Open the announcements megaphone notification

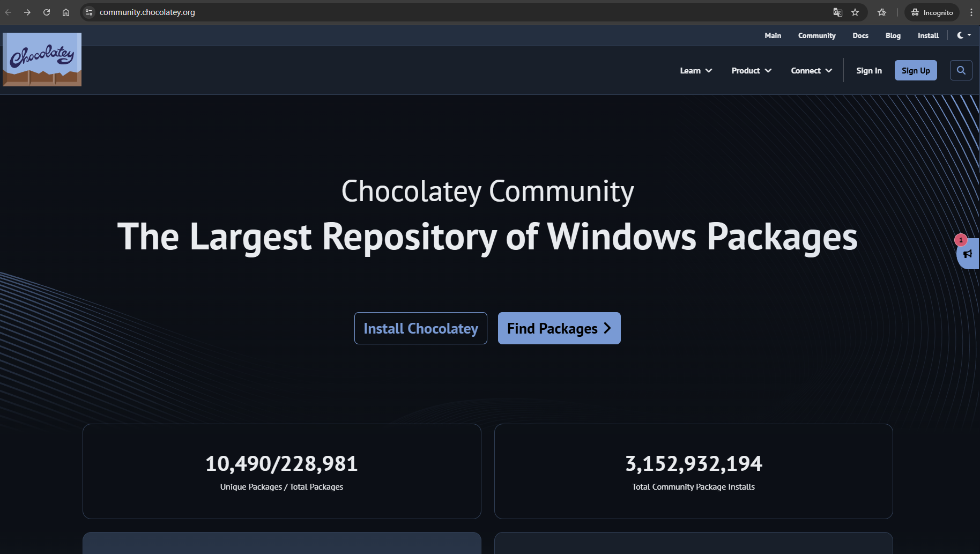(968, 254)
